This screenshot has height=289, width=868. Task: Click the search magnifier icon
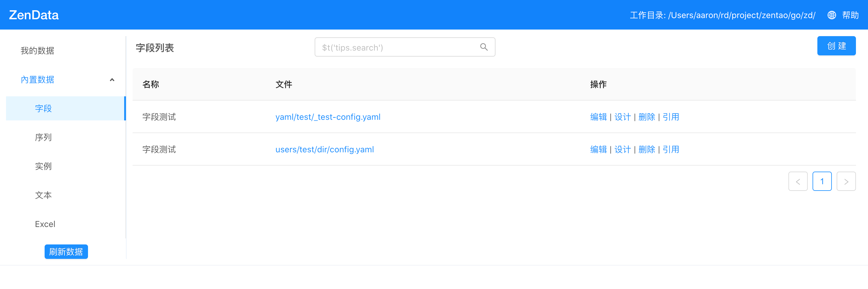click(x=483, y=47)
